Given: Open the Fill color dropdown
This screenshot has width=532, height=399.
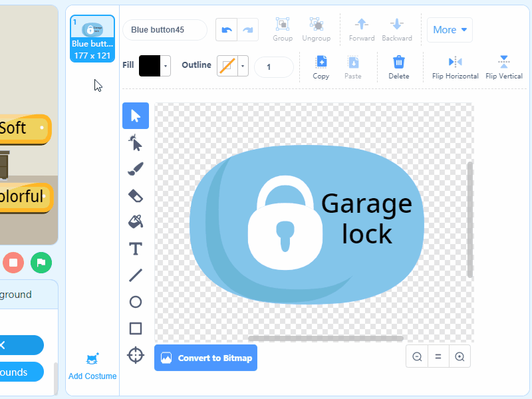Looking at the screenshot, I should coord(166,66).
